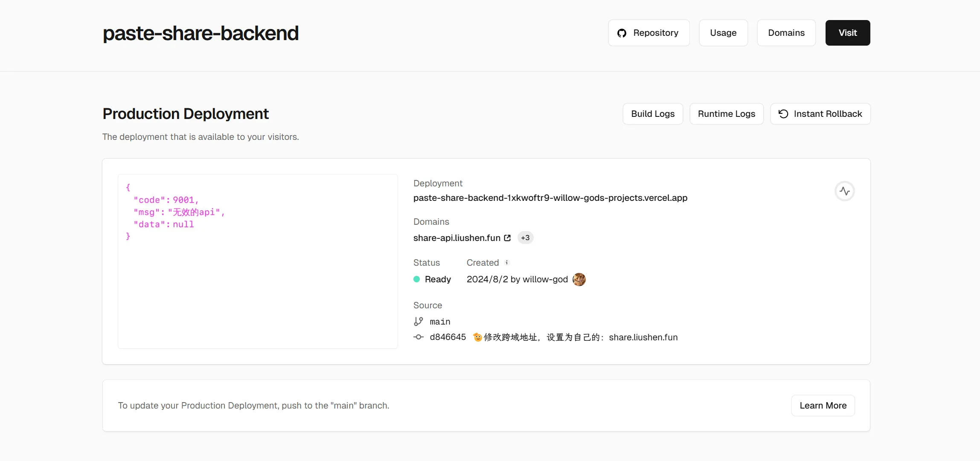Image resolution: width=980 pixels, height=461 pixels.
Task: Open commit d846645
Action: tap(448, 337)
